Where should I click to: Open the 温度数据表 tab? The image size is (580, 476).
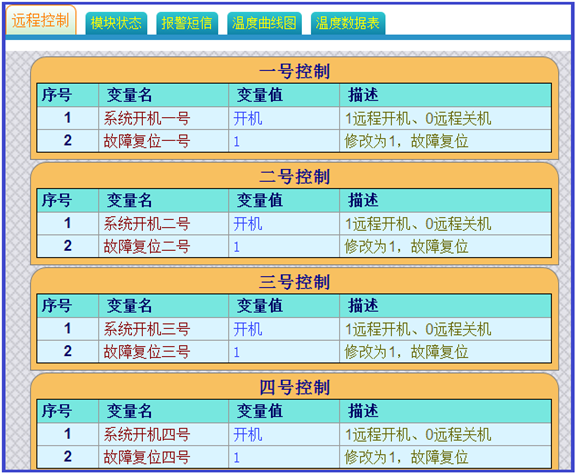point(348,23)
